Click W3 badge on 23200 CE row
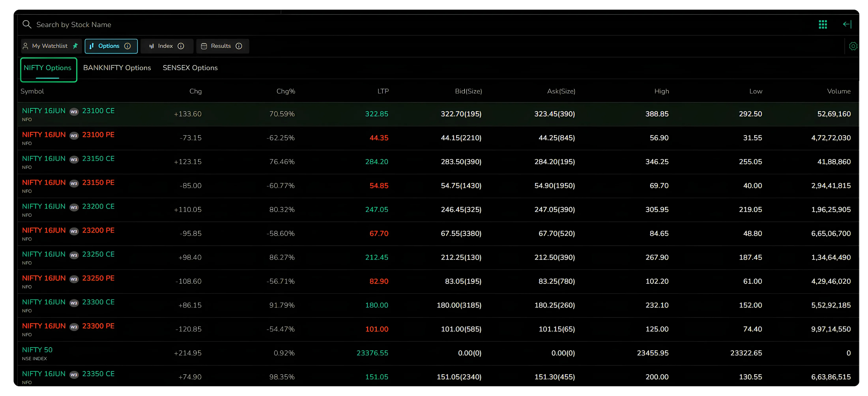The height and width of the screenshot is (396, 868). [x=74, y=207]
